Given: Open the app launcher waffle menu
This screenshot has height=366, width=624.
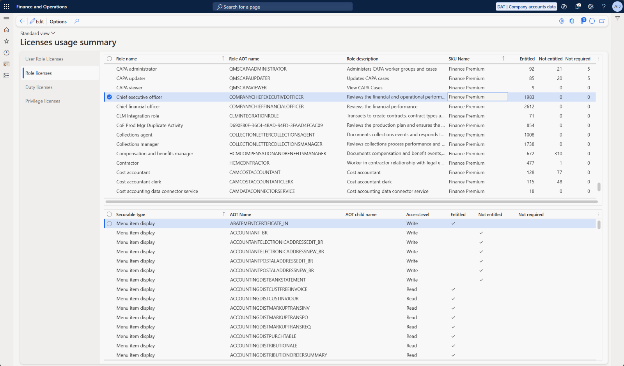Looking at the screenshot, I should (6, 6).
